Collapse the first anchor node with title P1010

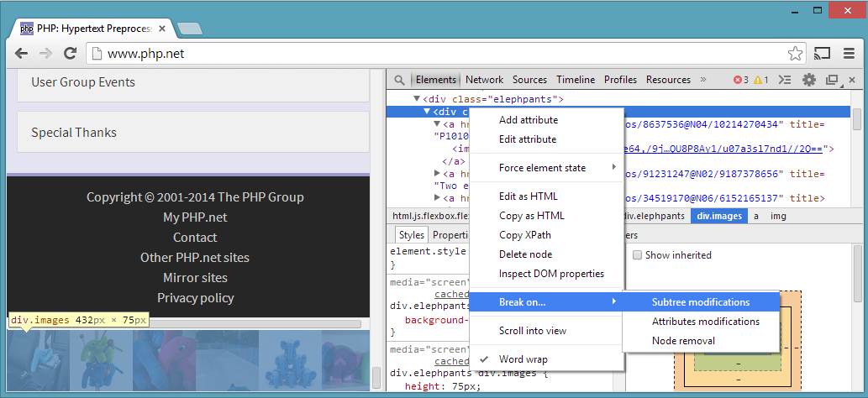point(437,124)
